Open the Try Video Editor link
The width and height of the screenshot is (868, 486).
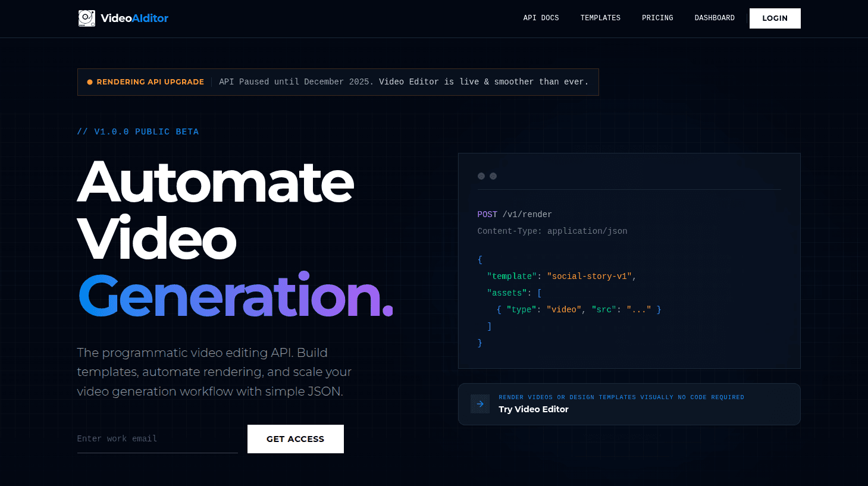tap(534, 409)
